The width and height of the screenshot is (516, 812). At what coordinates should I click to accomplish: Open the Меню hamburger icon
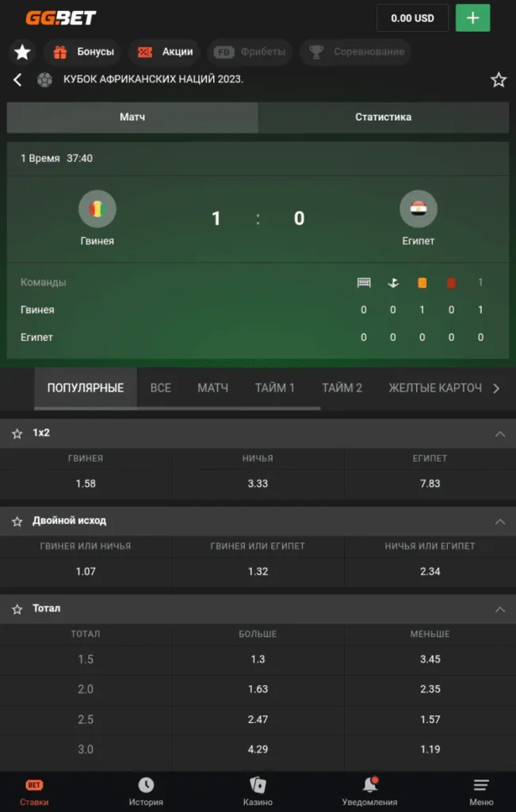[x=481, y=785]
